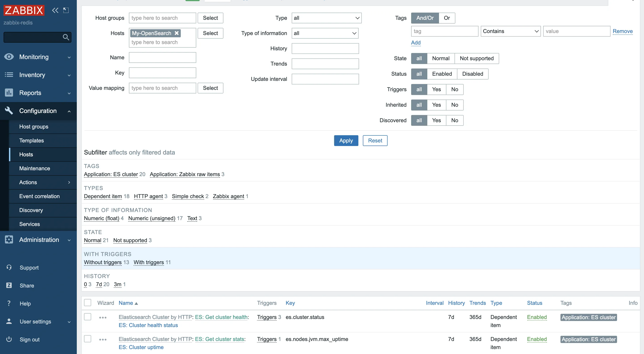The width and height of the screenshot is (644, 354).
Task: Open Templates under Configuration
Action: click(31, 141)
